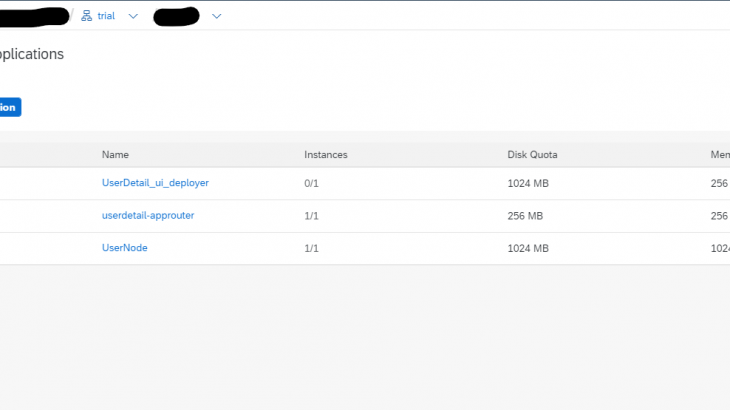The image size is (730, 410).
Task: Select the 1024 MB disk quota of UserDetail_ui_deployer
Action: click(528, 183)
